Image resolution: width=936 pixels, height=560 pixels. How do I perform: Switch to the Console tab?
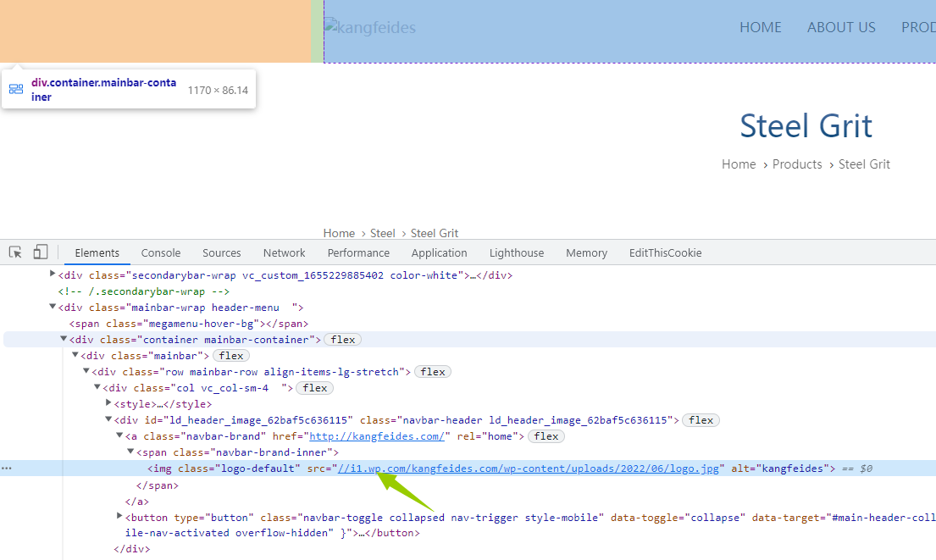pos(161,253)
